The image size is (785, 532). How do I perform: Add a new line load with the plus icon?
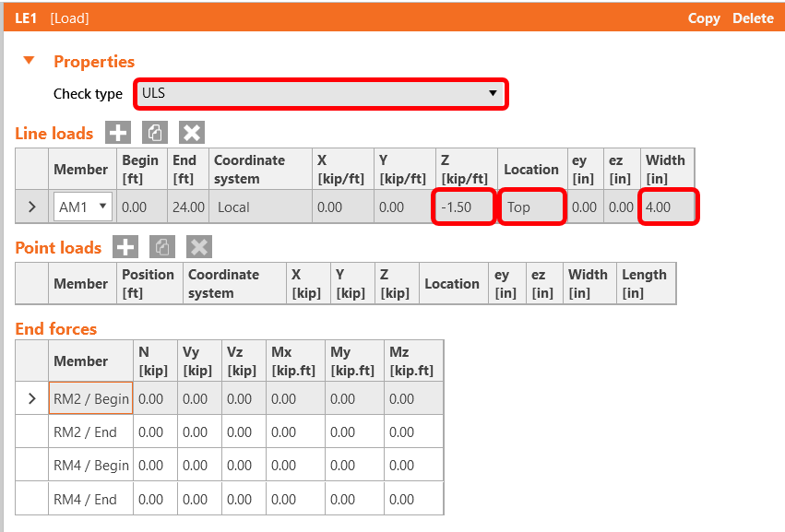[x=117, y=132]
